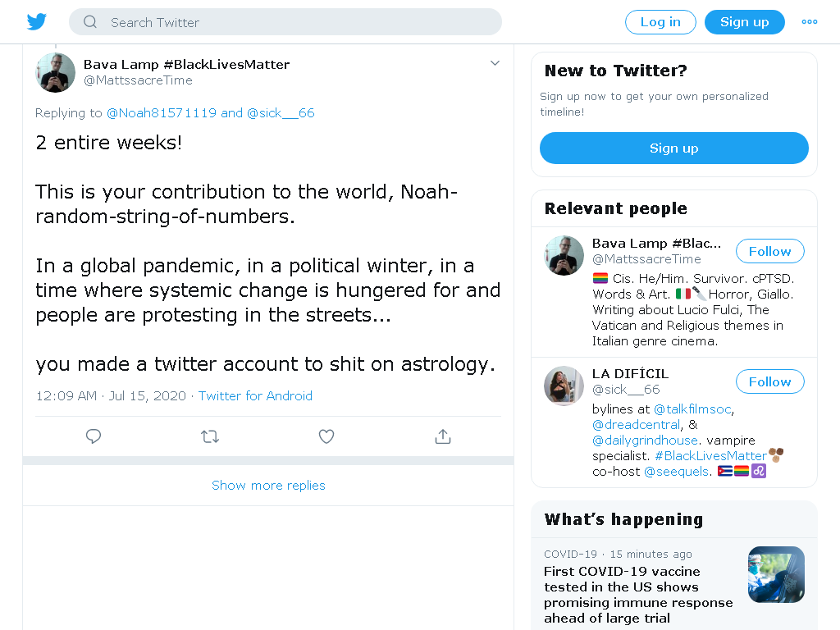This screenshot has height=630, width=840.
Task: Open the three-dots more menu
Action: pyautogui.click(x=809, y=22)
